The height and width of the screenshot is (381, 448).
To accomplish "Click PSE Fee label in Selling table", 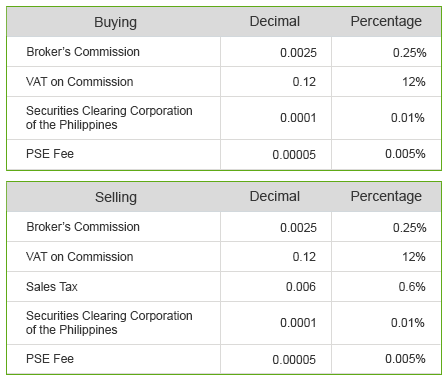I will [50, 359].
